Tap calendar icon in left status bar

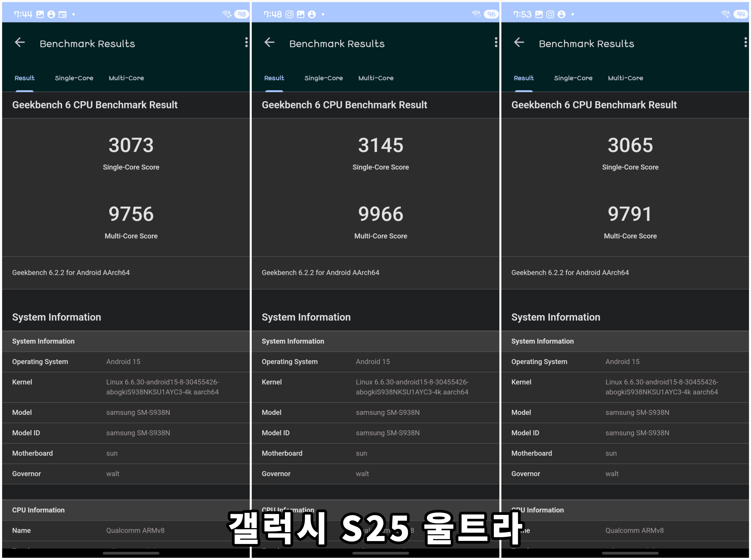(62, 14)
